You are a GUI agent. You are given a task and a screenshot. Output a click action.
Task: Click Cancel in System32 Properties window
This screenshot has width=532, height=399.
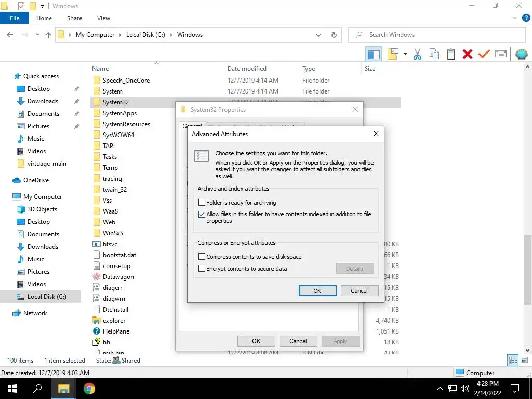(298, 341)
